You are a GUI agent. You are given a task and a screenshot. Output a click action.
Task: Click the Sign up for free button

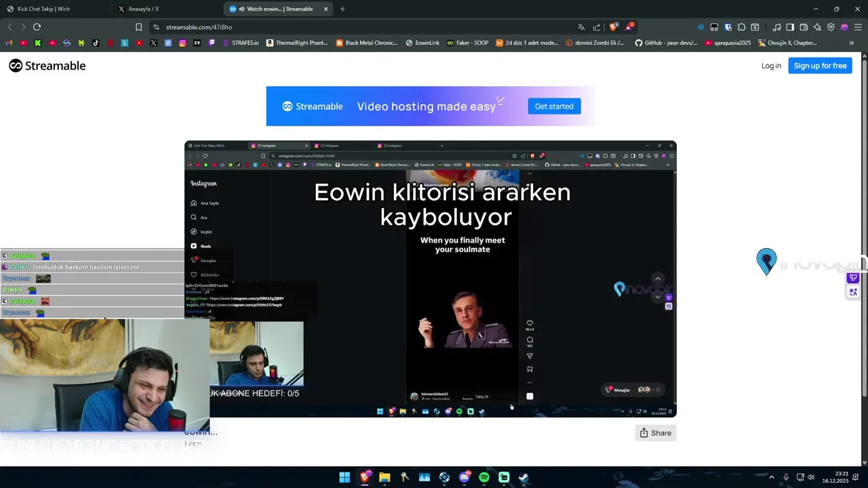click(820, 66)
